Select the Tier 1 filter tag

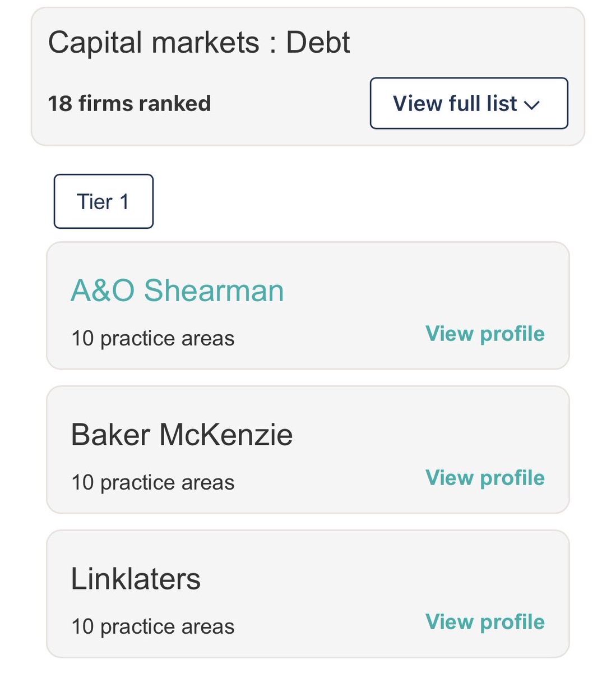(103, 201)
